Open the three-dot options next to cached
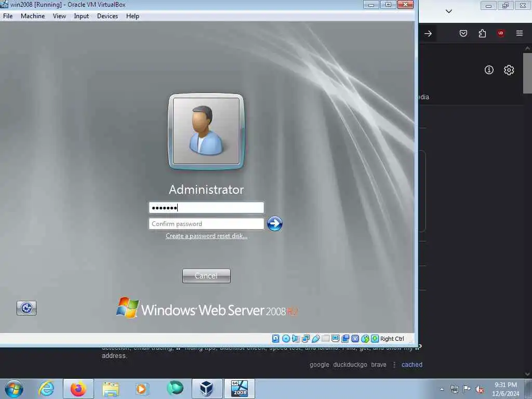The image size is (532, 399). click(x=394, y=365)
